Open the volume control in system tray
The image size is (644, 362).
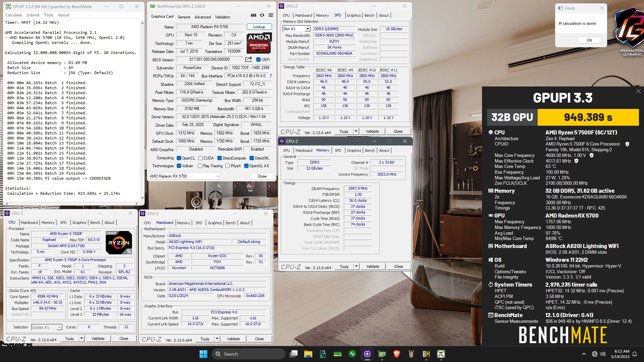pyautogui.click(x=603, y=354)
